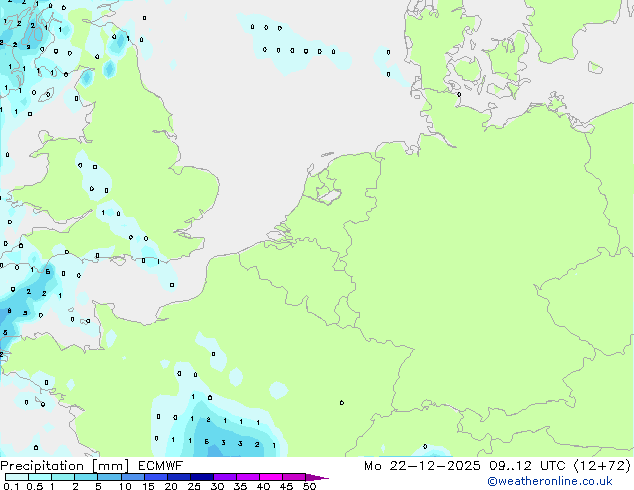
Task: Click the 0.1 label on the legend scale
Action: coord(10,487)
